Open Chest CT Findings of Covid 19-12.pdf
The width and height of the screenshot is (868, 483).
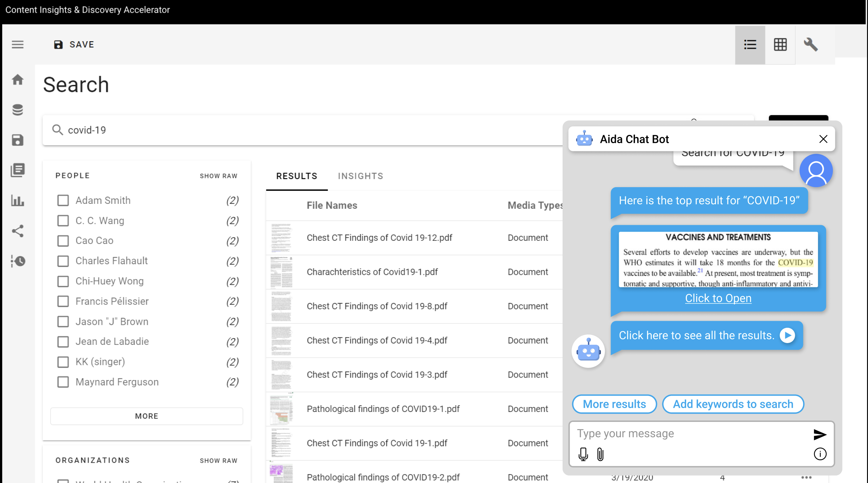379,238
